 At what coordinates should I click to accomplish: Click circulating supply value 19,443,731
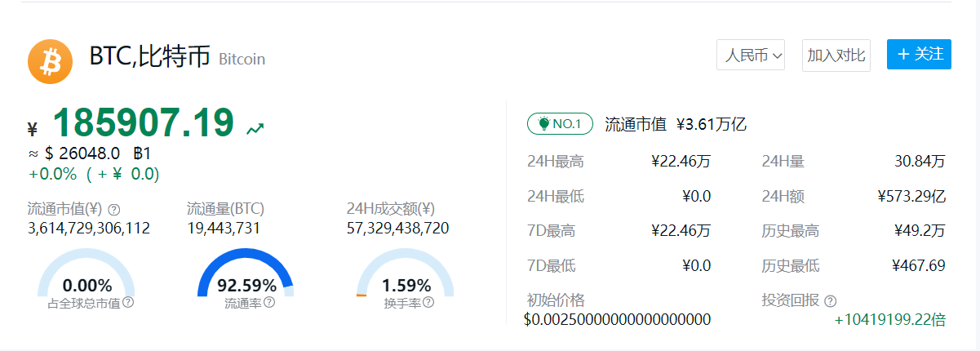(224, 229)
